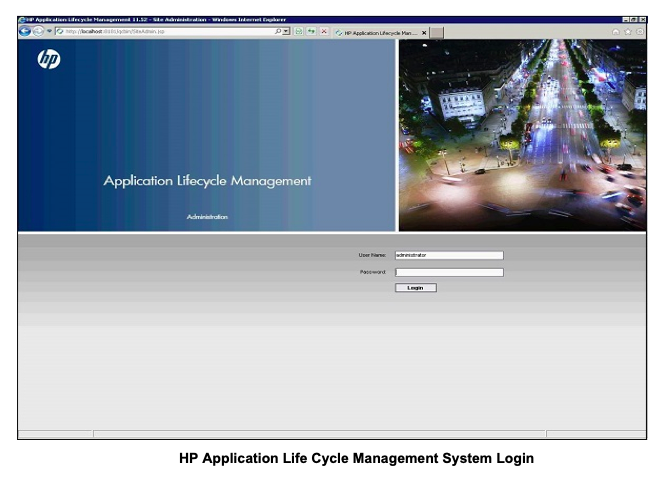Click the Password field

click(x=449, y=272)
